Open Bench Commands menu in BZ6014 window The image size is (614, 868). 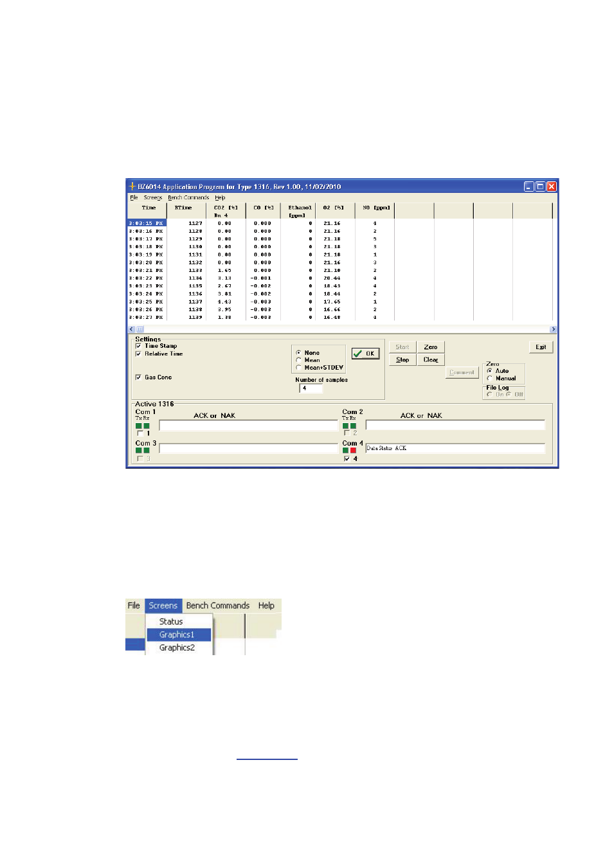pyautogui.click(x=188, y=197)
